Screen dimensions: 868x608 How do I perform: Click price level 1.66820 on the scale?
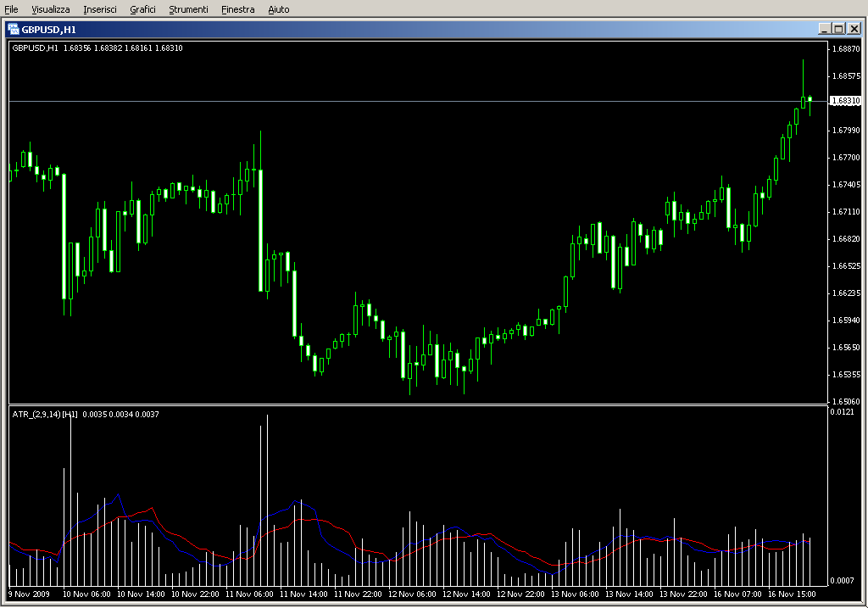pyautogui.click(x=847, y=238)
